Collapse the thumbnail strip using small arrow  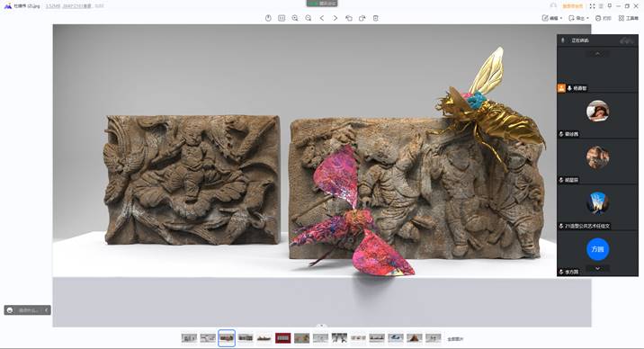point(322,326)
